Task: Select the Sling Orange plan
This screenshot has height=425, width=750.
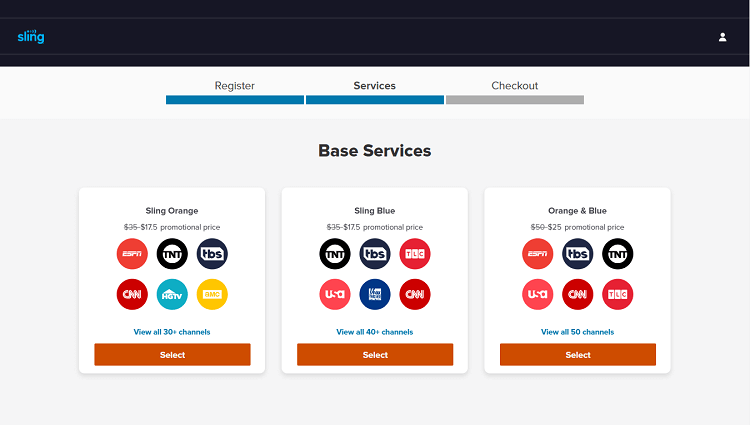Action: tap(172, 355)
